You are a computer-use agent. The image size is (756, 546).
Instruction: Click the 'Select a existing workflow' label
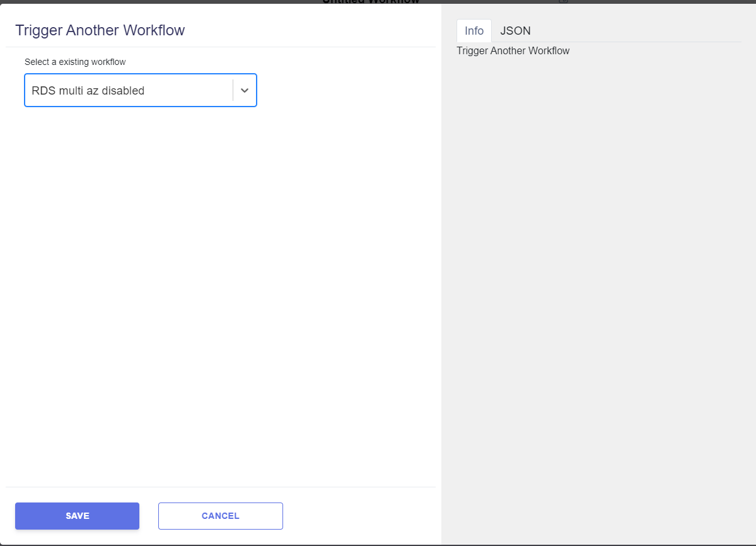75,62
